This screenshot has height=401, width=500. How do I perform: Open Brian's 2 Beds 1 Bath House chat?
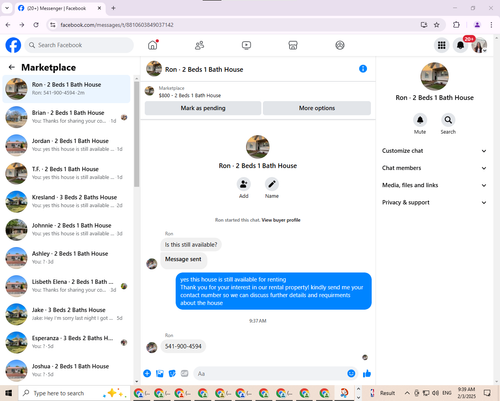[x=66, y=117]
